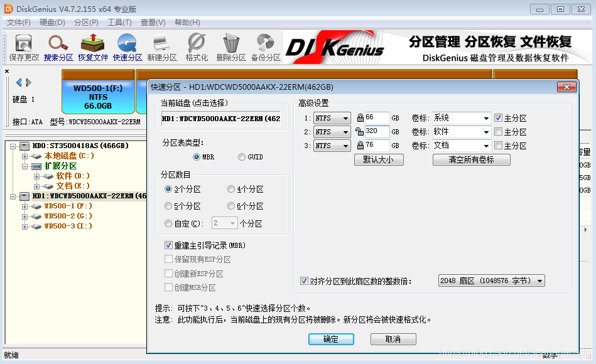Select the HD1 WDCWD5000AAKX disk icon in tree
Screen dimensions: 596x364
(24, 196)
